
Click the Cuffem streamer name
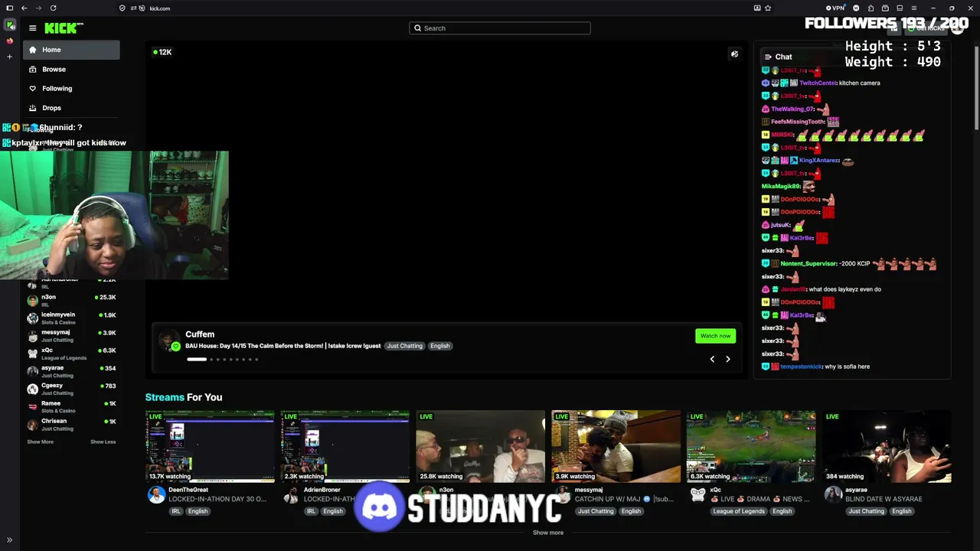[200, 334]
